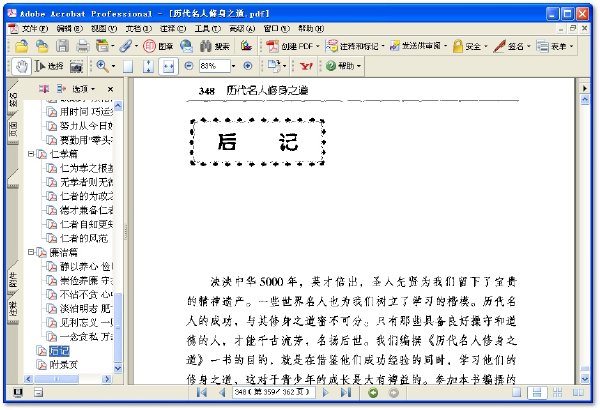600x410 pixels.
Task: Switch to Single Page layout
Action: [x=517, y=392]
